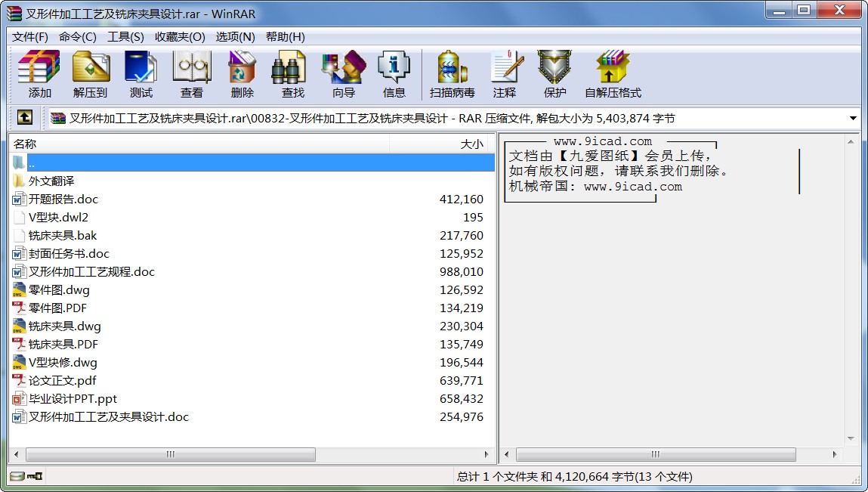
Task: Select file 封面任务书.doc
Action: (x=69, y=254)
